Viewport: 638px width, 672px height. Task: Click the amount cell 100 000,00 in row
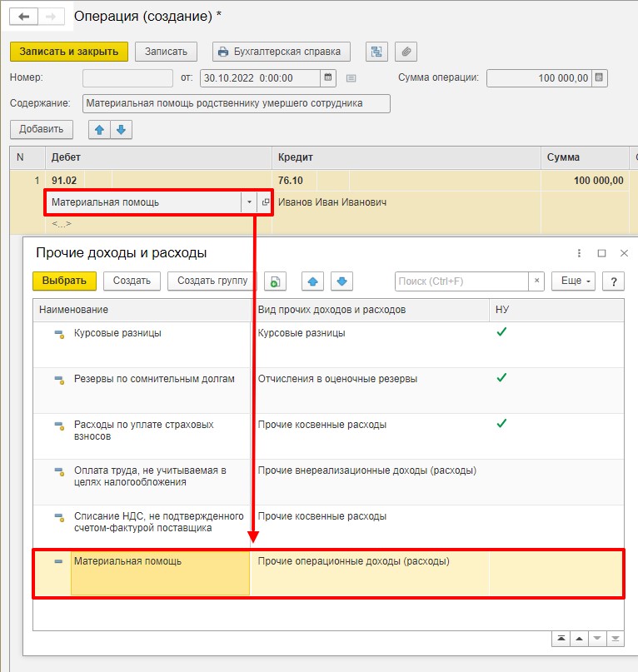[x=585, y=181]
